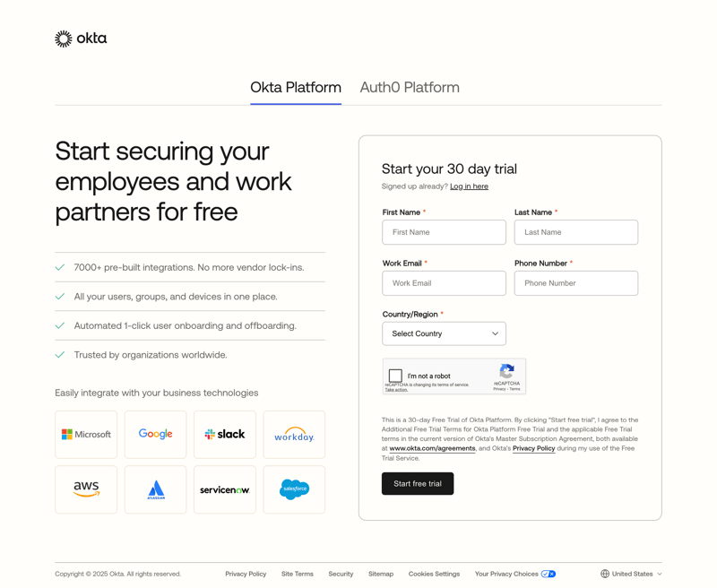
Task: Select the Okta Platform tab
Action: tap(296, 87)
